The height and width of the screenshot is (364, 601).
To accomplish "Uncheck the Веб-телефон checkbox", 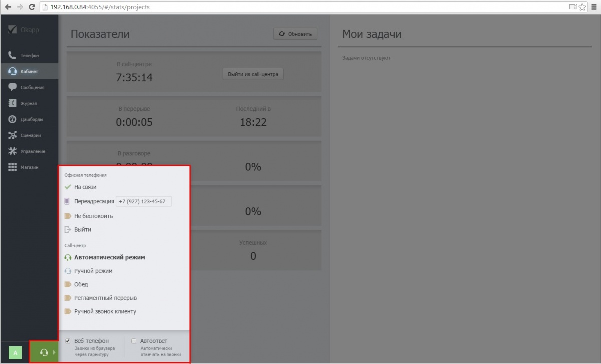I will [x=68, y=341].
